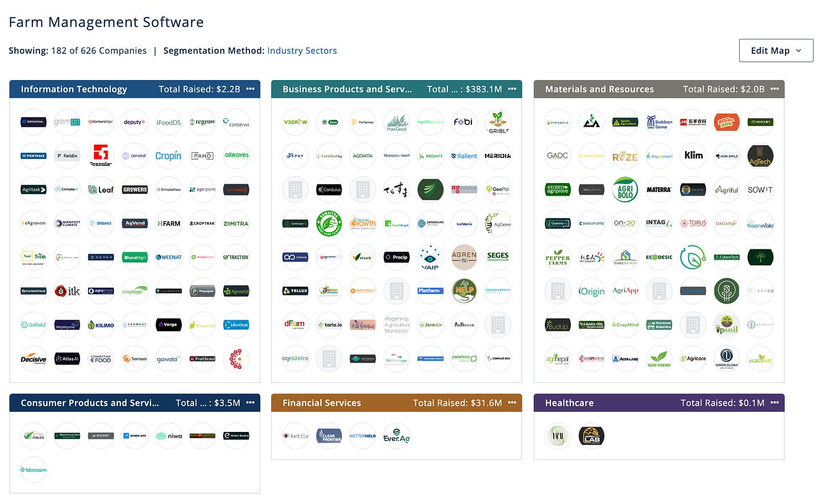Image resolution: width=833 pixels, height=504 pixels.
Task: Open the iFoodDS company logo
Action: (168, 122)
